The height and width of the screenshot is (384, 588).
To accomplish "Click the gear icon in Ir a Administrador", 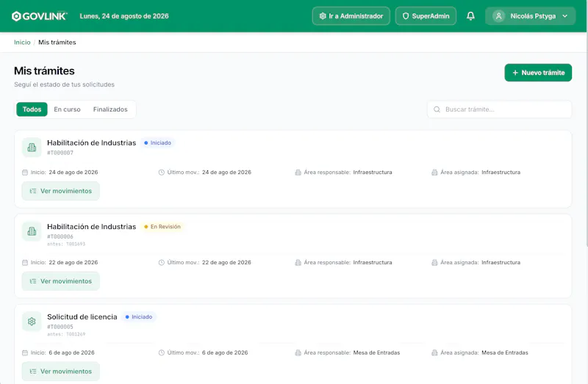I will point(323,16).
